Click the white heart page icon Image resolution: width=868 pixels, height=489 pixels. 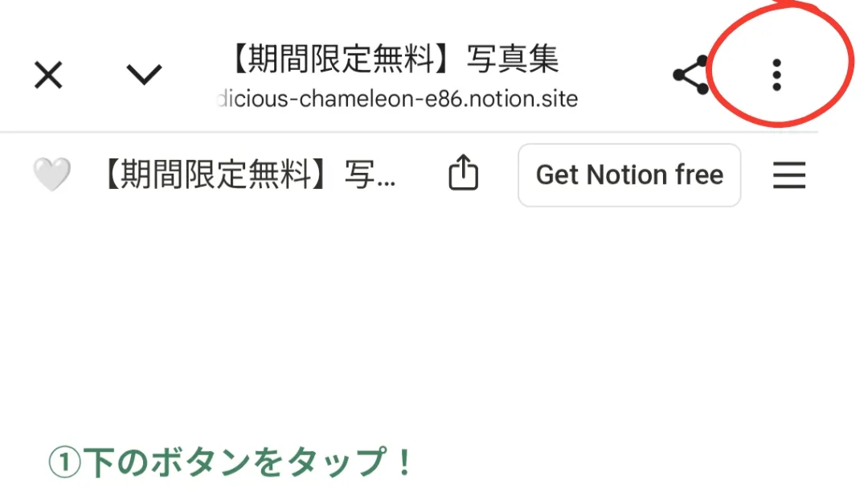(x=52, y=174)
